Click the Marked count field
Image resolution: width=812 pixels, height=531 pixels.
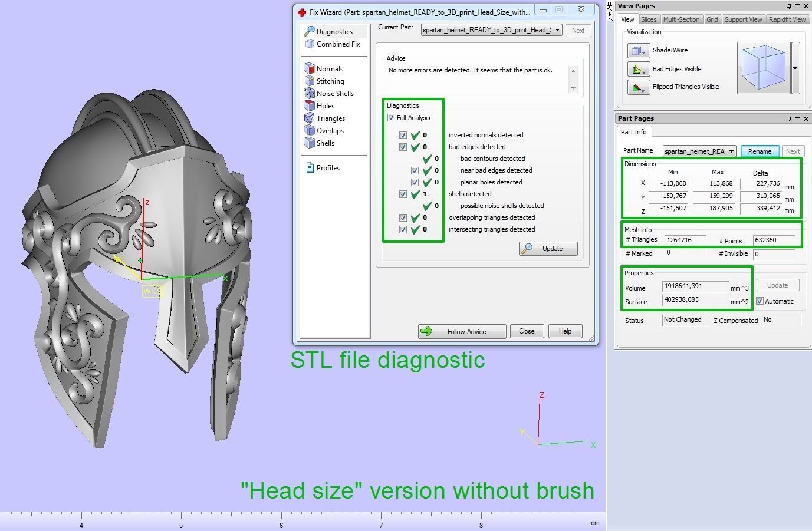click(685, 253)
